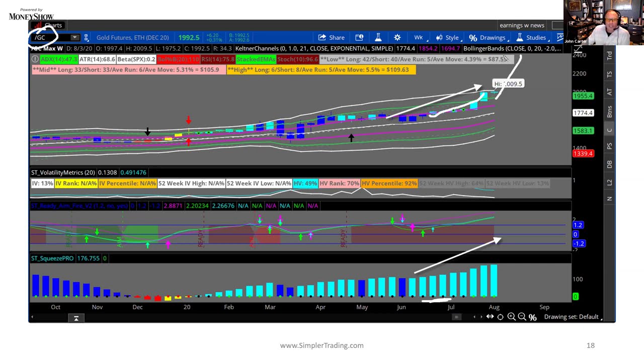Click the 1583.1 green price bubble
644x362 pixels.
coord(583,131)
